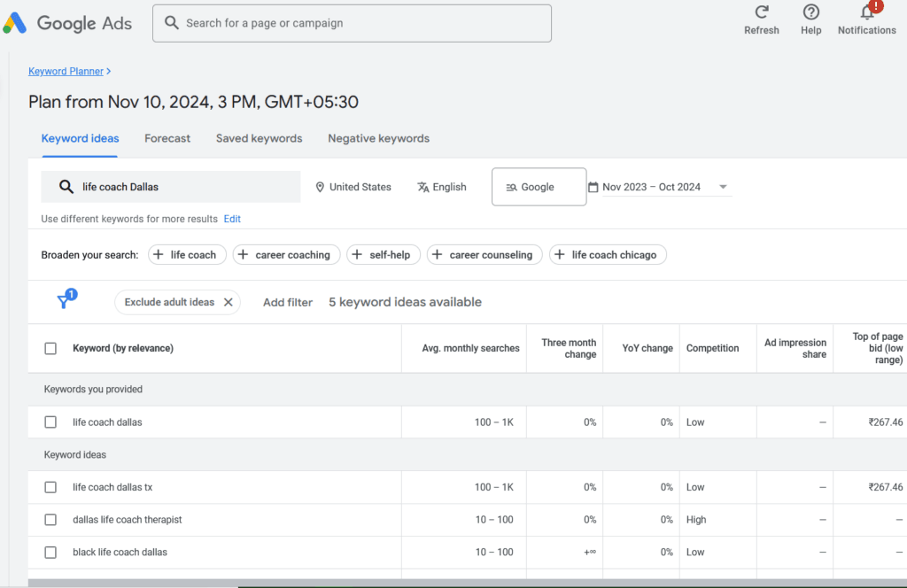Image resolution: width=907 pixels, height=588 pixels.
Task: Click the Refresh icon
Action: click(x=761, y=12)
